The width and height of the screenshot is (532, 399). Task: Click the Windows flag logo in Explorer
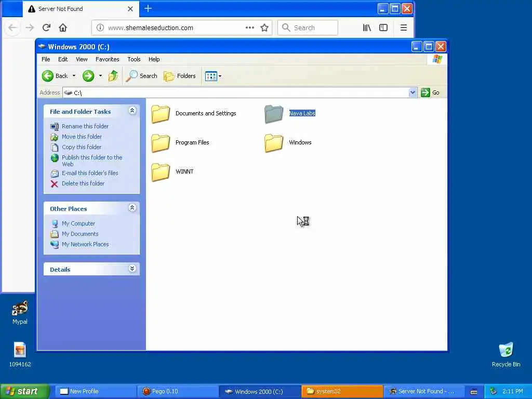[437, 59]
